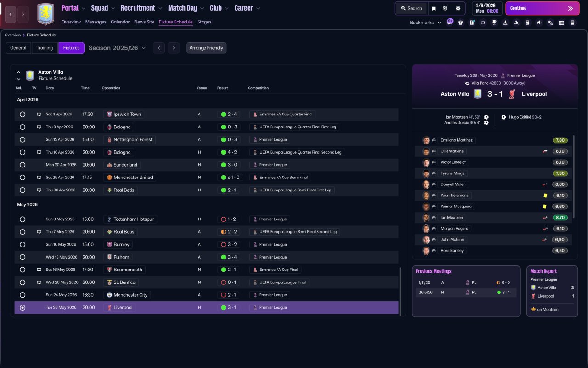This screenshot has width=588, height=368.
Task: Click the Aston Villa crest beside the 3 - 1 score
Action: [x=478, y=94]
